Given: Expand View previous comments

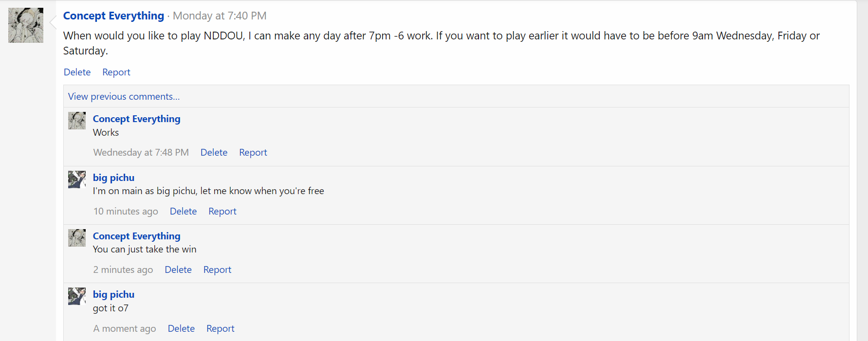Looking at the screenshot, I should 124,96.
